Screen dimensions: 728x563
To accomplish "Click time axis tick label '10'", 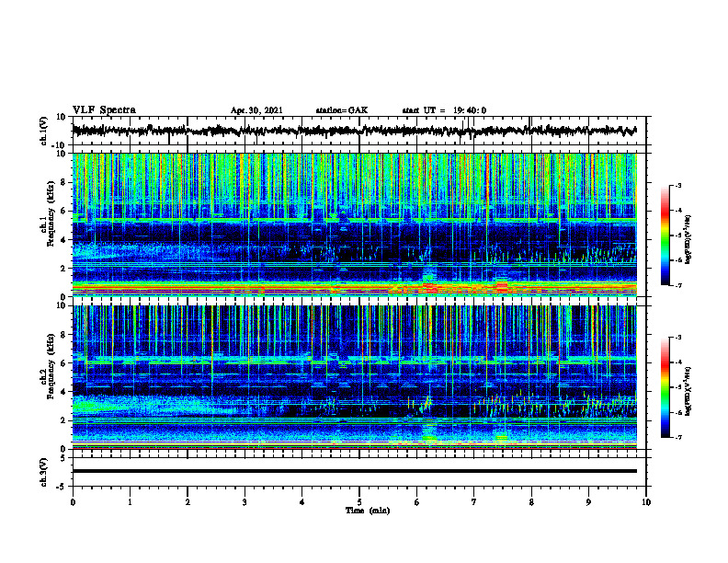I will click(x=646, y=502).
